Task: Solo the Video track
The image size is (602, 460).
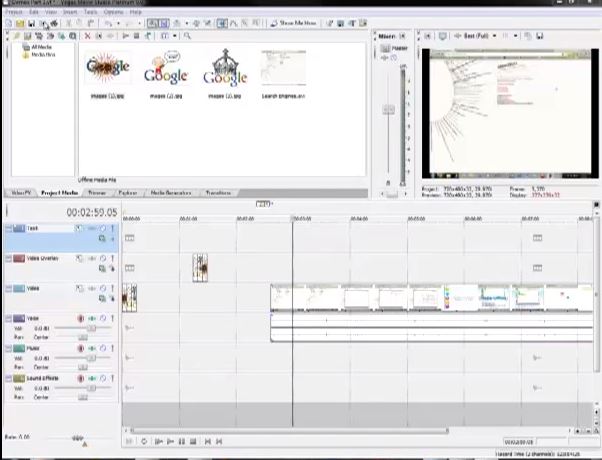Action: coord(112,288)
